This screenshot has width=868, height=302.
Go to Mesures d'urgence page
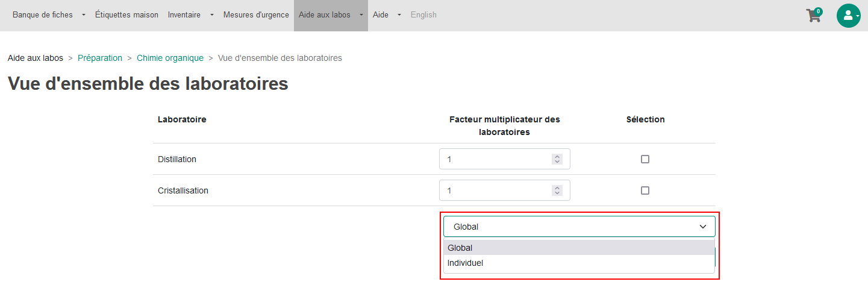pyautogui.click(x=256, y=15)
